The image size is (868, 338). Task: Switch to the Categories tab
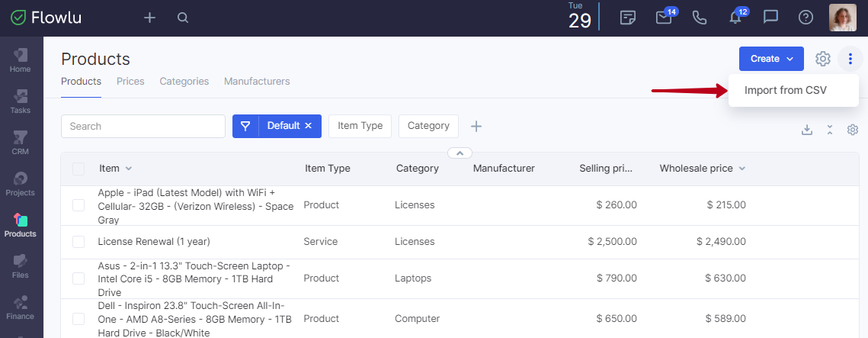click(184, 82)
